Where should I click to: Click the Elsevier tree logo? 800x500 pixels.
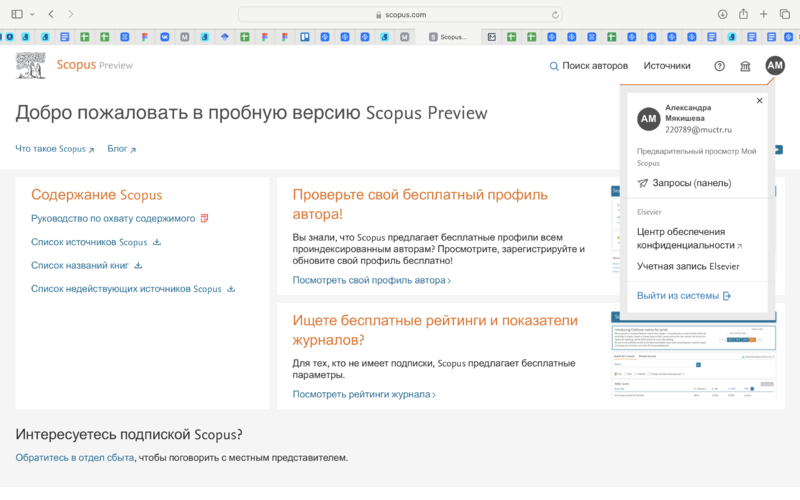point(31,65)
